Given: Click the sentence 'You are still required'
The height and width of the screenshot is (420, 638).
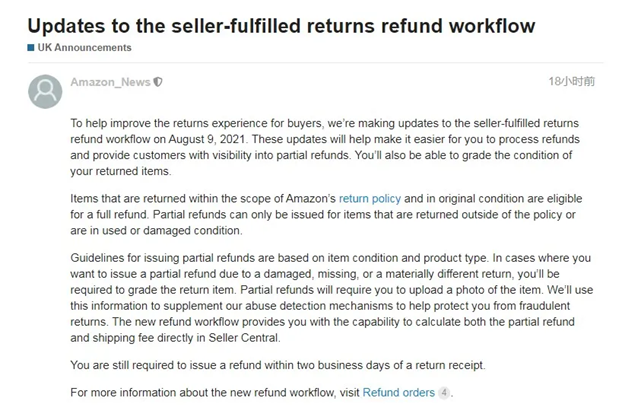Looking at the screenshot, I should point(278,365).
